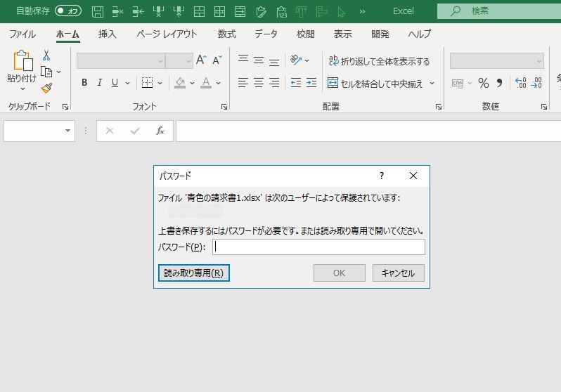561x392 pixels.
Task: Open the Borders dropdown arrow
Action: (160, 84)
